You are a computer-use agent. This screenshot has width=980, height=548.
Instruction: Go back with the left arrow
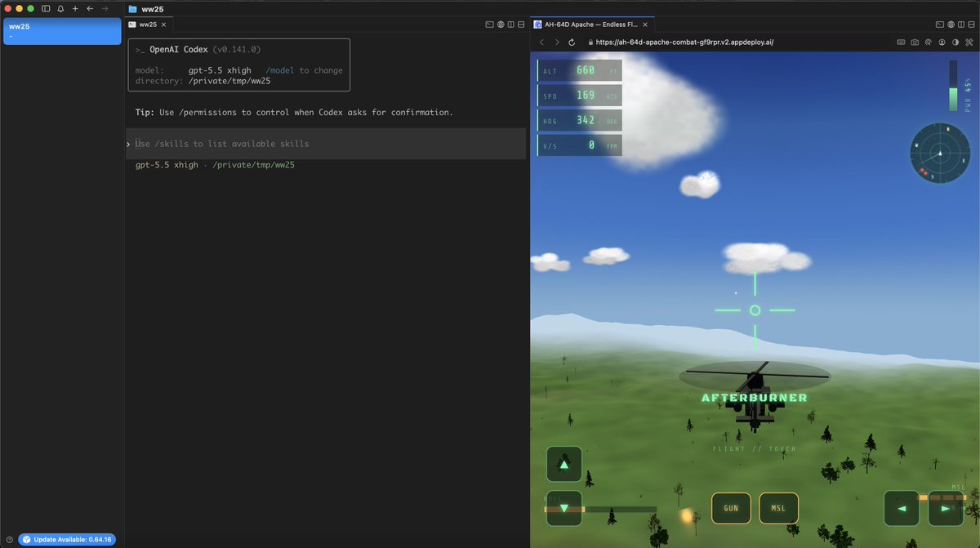point(90,8)
